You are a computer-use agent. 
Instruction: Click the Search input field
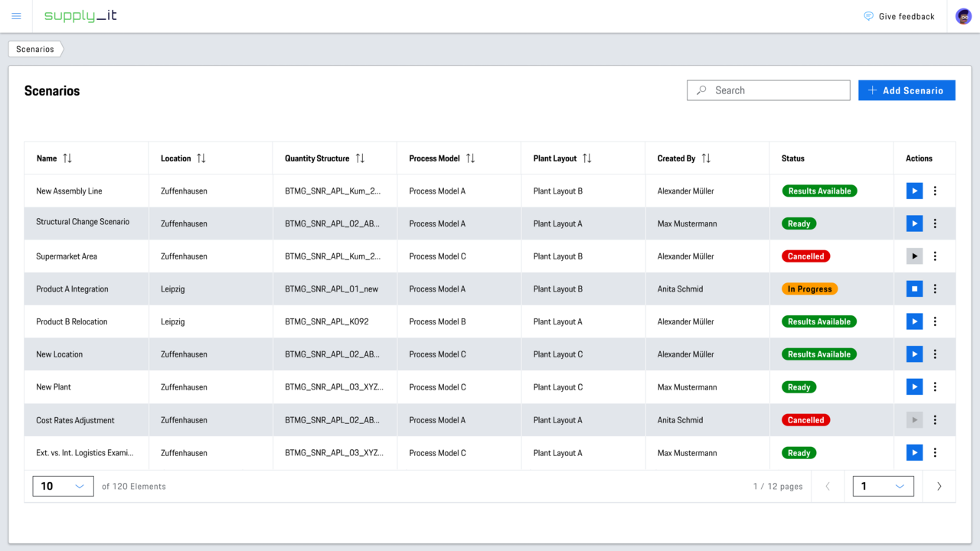coord(769,90)
